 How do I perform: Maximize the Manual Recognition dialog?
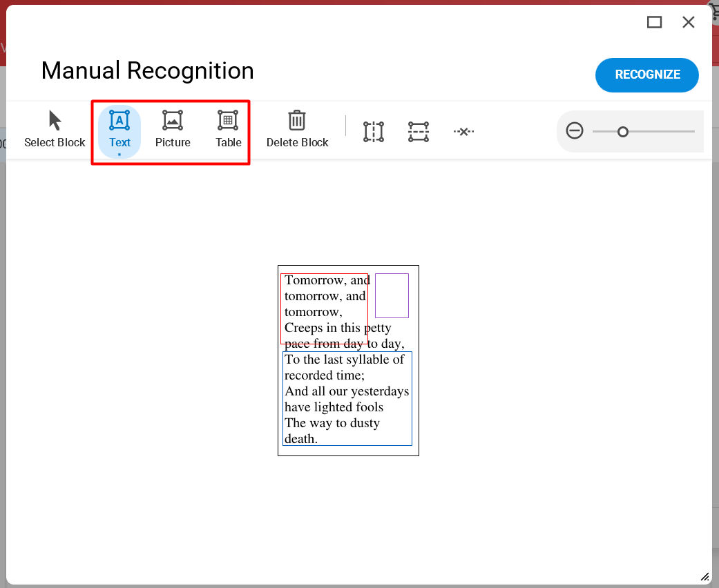pos(654,22)
